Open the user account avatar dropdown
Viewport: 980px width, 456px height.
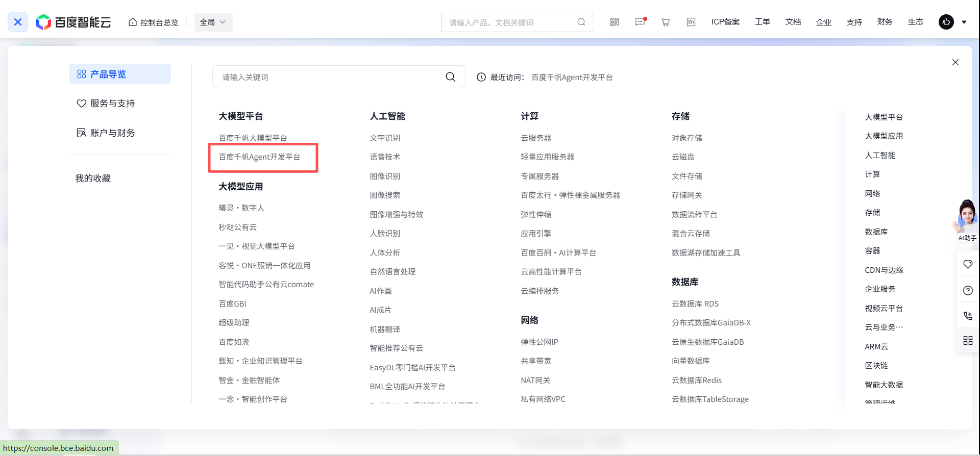click(952, 22)
